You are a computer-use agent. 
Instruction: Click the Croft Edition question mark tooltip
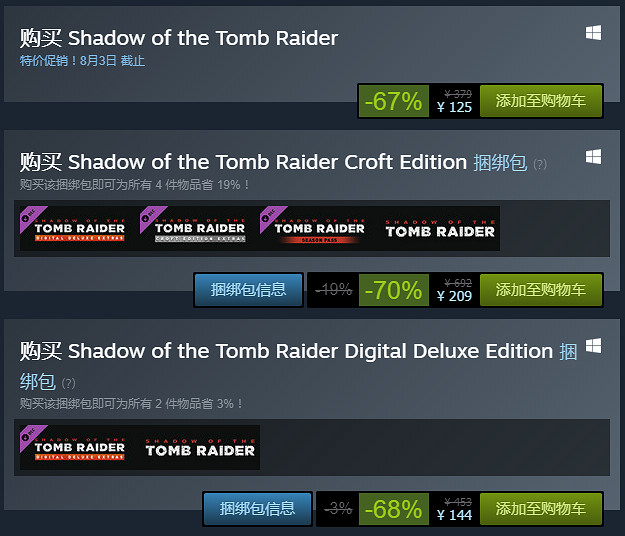(x=540, y=164)
